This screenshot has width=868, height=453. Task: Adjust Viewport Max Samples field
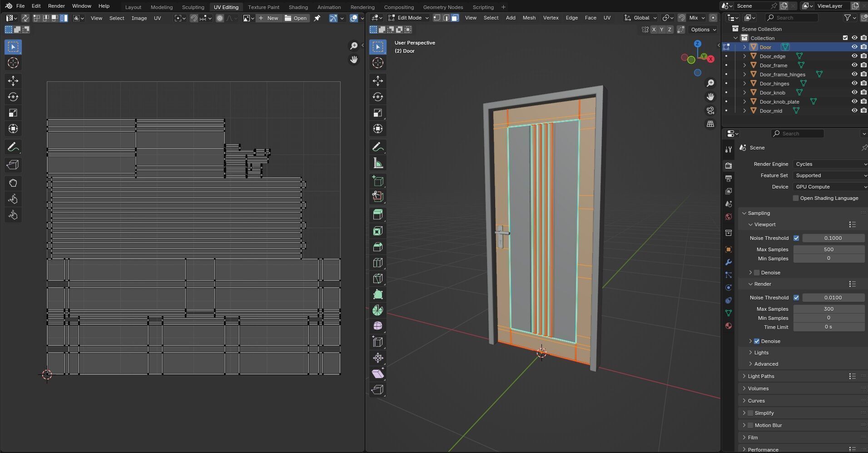[828, 249]
